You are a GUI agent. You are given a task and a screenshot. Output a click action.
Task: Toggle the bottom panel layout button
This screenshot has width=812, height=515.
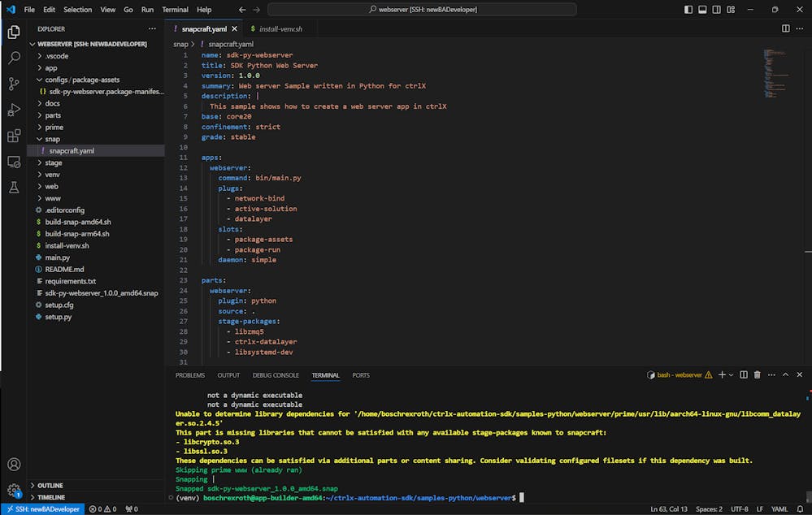coord(702,10)
